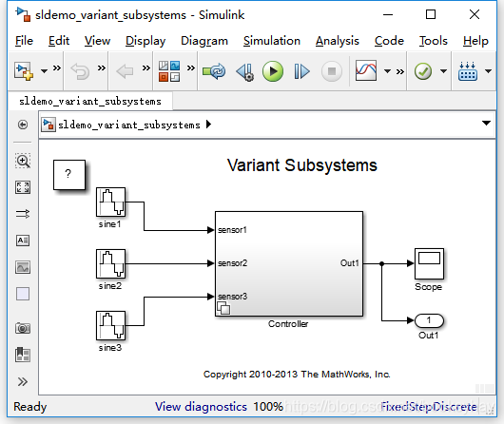Image resolution: width=504 pixels, height=424 pixels.
Task: Expand hidden toolbar items after Library Browser
Action: pyautogui.click(x=191, y=68)
